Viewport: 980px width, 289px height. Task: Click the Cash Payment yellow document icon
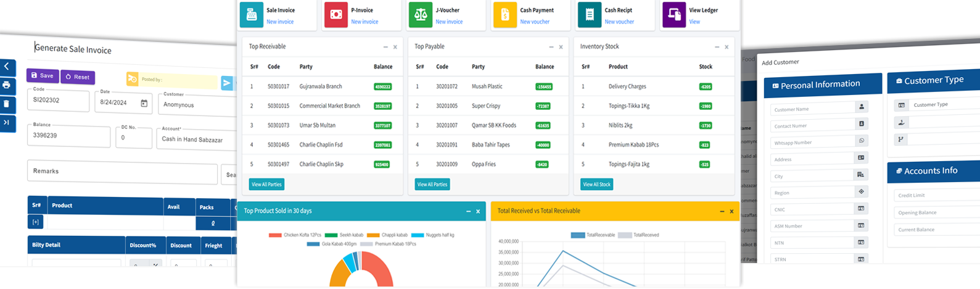505,15
